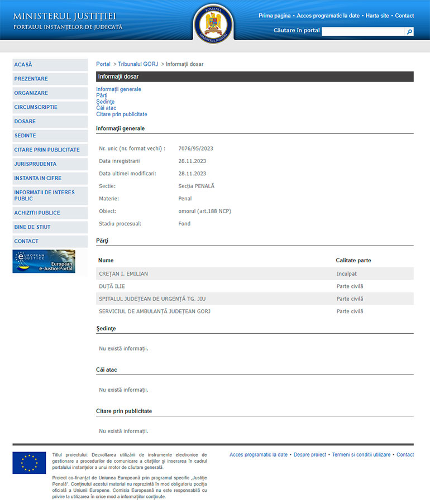
Task: Jump to Părţi anchor link
Action: coord(102,95)
